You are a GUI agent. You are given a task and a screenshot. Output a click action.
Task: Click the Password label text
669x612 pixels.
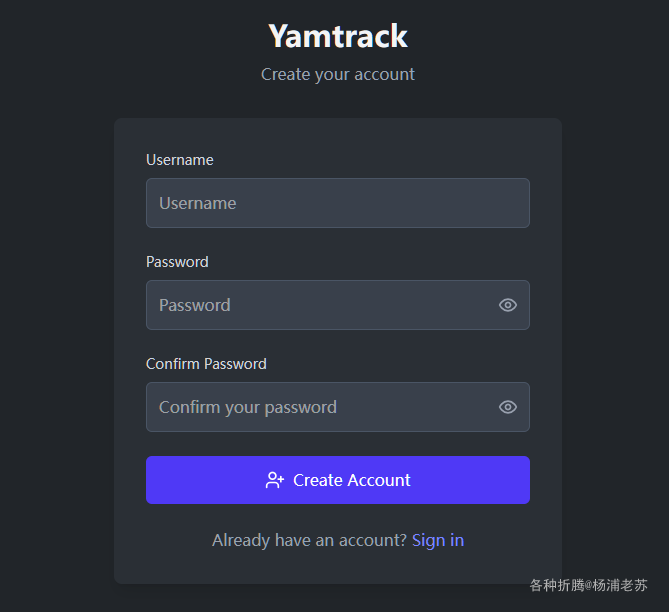pyautogui.click(x=177, y=262)
